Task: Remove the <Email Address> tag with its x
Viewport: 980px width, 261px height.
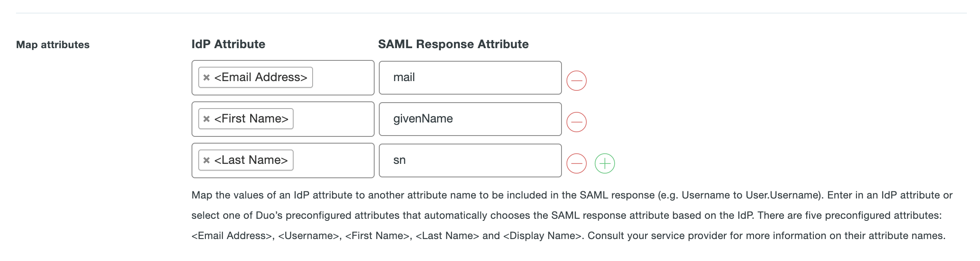Action: tap(206, 78)
